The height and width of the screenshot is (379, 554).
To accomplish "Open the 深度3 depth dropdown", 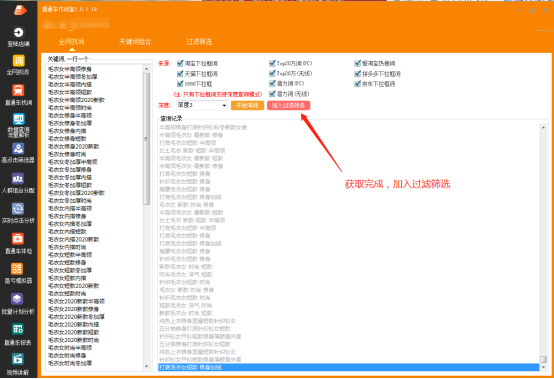I will 202,105.
